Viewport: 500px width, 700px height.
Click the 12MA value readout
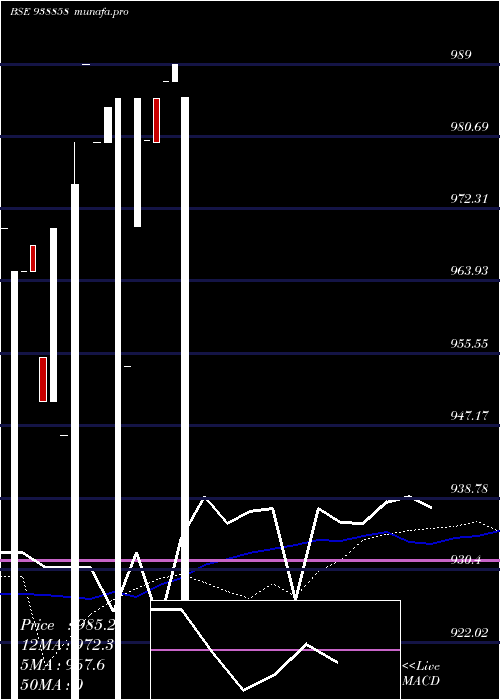tap(67, 645)
